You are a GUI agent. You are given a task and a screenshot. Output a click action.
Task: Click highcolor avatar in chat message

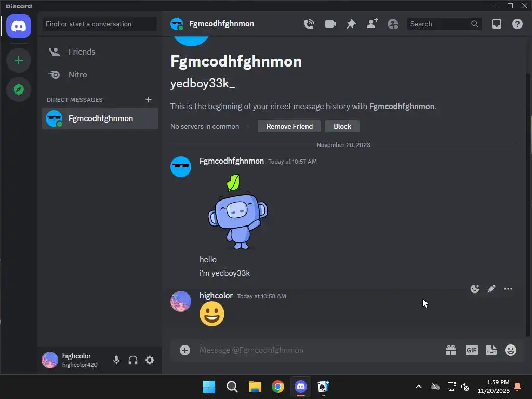point(180,301)
